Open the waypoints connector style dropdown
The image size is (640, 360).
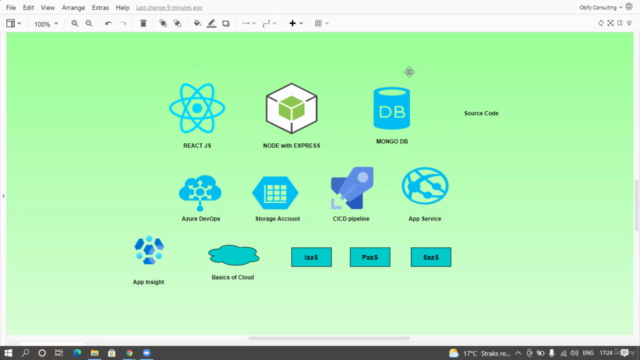pos(269,23)
